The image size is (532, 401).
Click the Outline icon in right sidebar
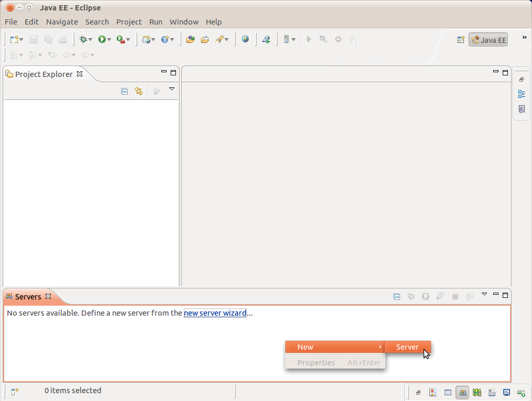(x=522, y=94)
